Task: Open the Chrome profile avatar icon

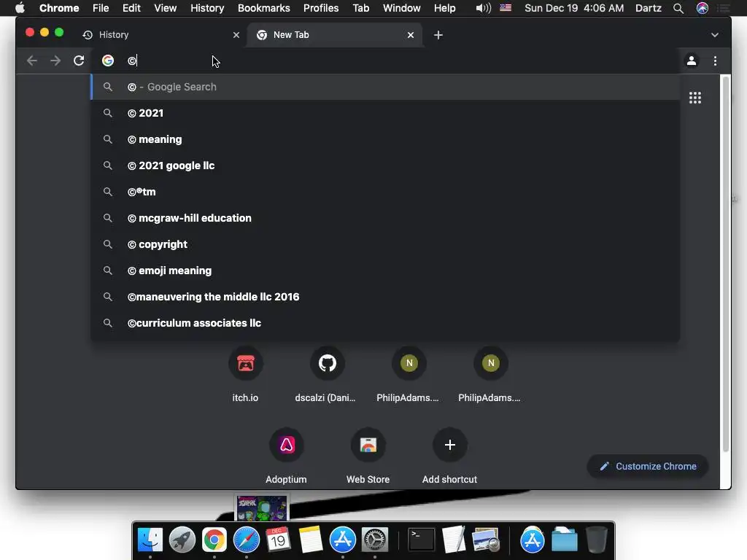Action: (692, 61)
